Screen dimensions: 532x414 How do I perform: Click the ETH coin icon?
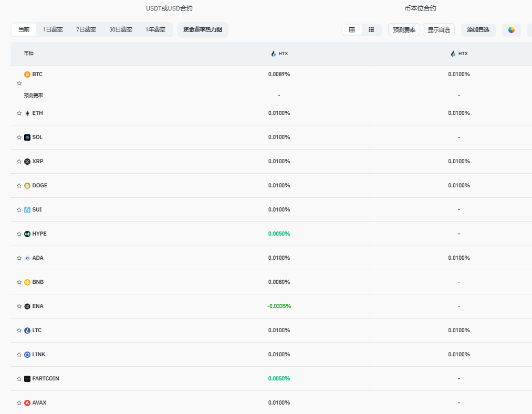tap(27, 113)
